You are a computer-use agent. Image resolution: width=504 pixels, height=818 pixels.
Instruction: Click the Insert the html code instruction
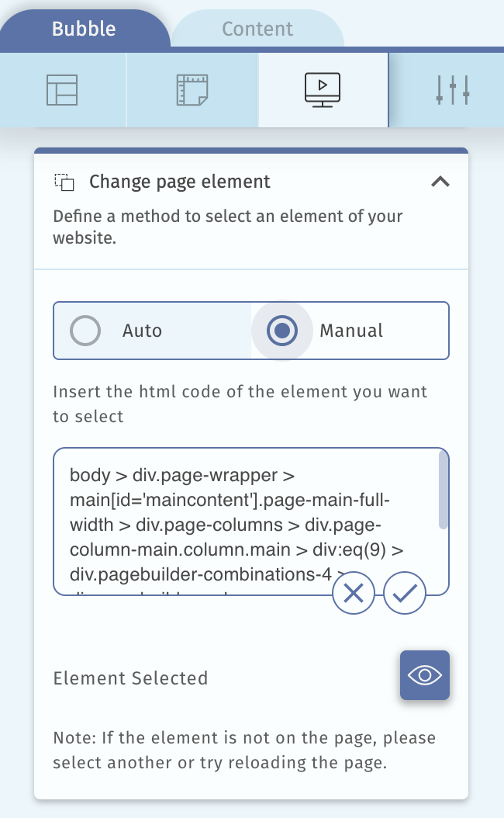pos(240,404)
